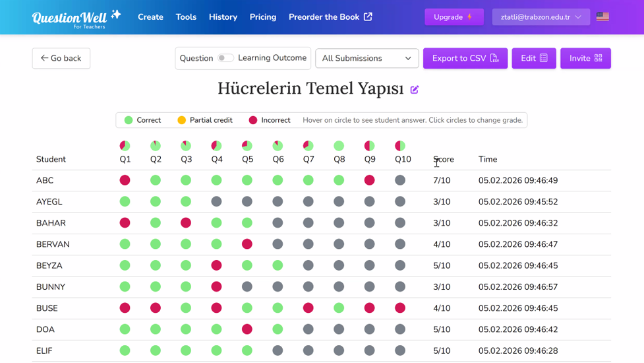This screenshot has width=644, height=363.
Task: Click the Q7 pie chart icon
Action: point(308,146)
